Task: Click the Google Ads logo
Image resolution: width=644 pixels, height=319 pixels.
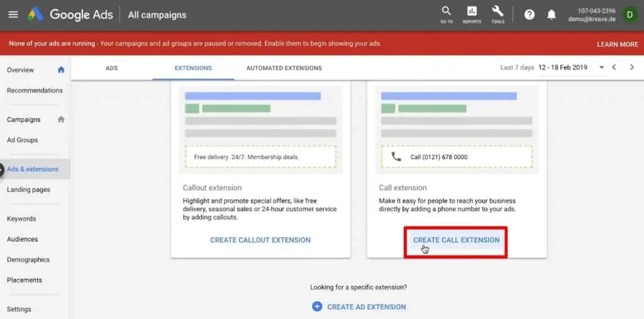Action: tap(35, 15)
